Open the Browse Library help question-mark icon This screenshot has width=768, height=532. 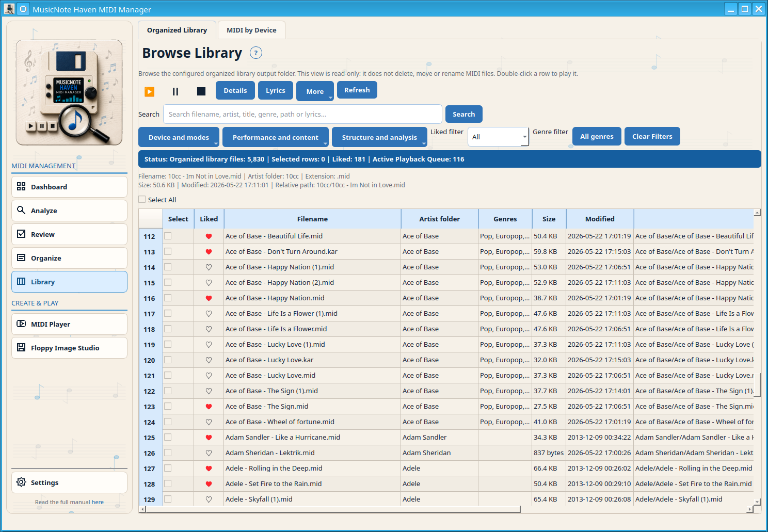click(256, 53)
